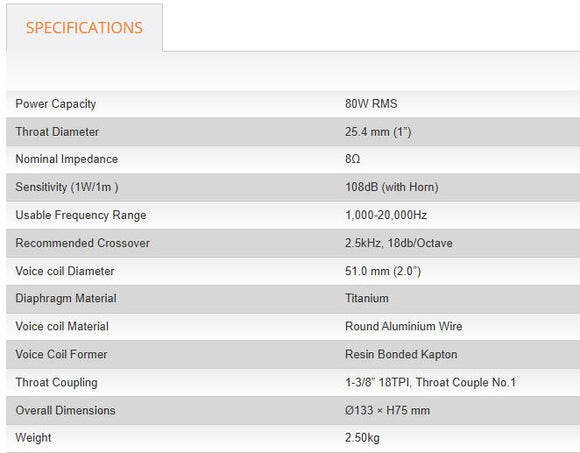The image size is (580, 453).
Task: Click the 2.5kHz, 18db/Octave value
Action: (399, 243)
